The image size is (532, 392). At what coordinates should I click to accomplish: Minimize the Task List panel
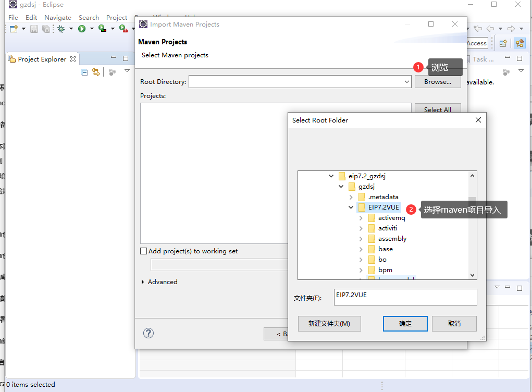(x=508, y=57)
